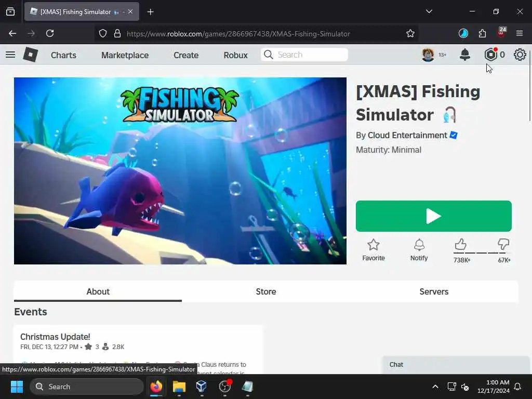Click the 67K+ dislikes count
This screenshot has width=532, height=399.
point(504,260)
